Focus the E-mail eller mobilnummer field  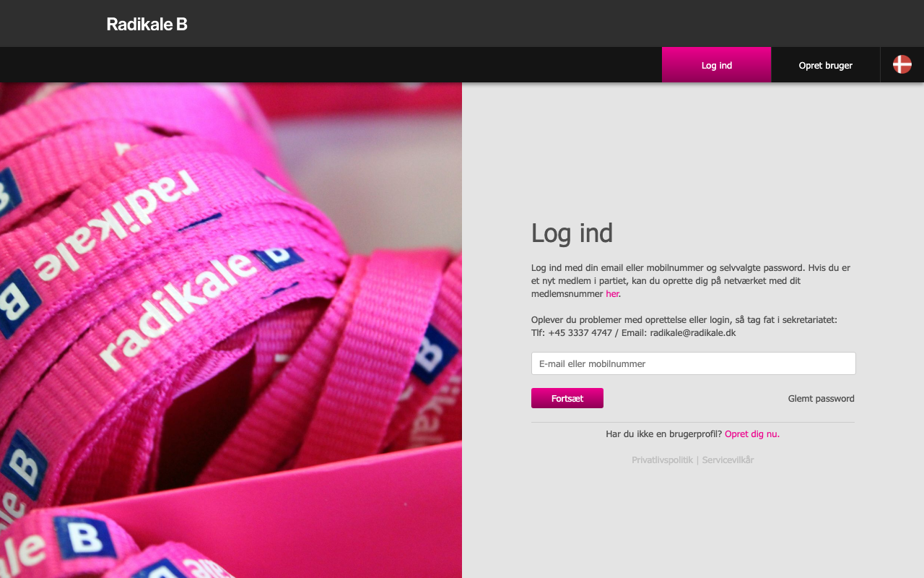click(x=693, y=363)
